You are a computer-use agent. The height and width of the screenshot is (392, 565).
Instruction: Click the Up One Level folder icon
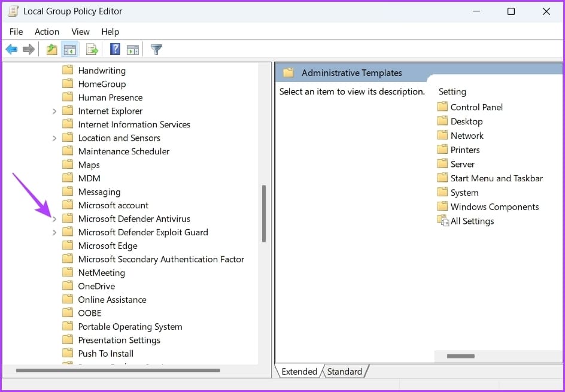click(x=52, y=49)
